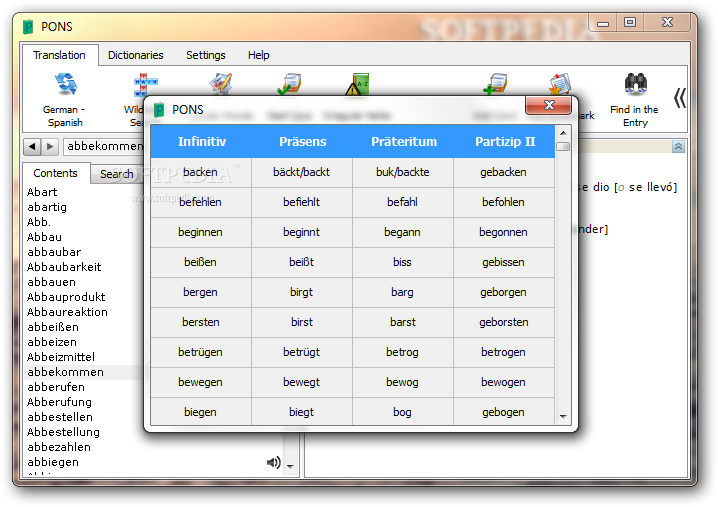This screenshot has width=718, height=507.
Task: Click the 'befiehlt' cell
Action: [x=302, y=202]
